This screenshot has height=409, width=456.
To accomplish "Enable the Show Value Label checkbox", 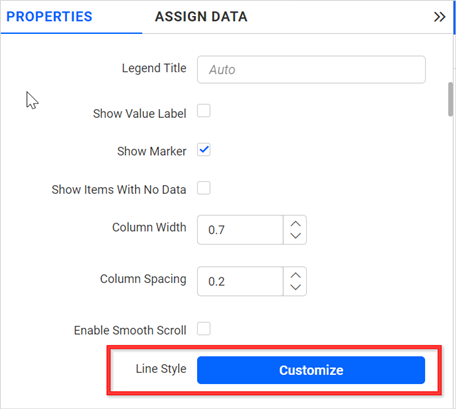I will click(204, 111).
